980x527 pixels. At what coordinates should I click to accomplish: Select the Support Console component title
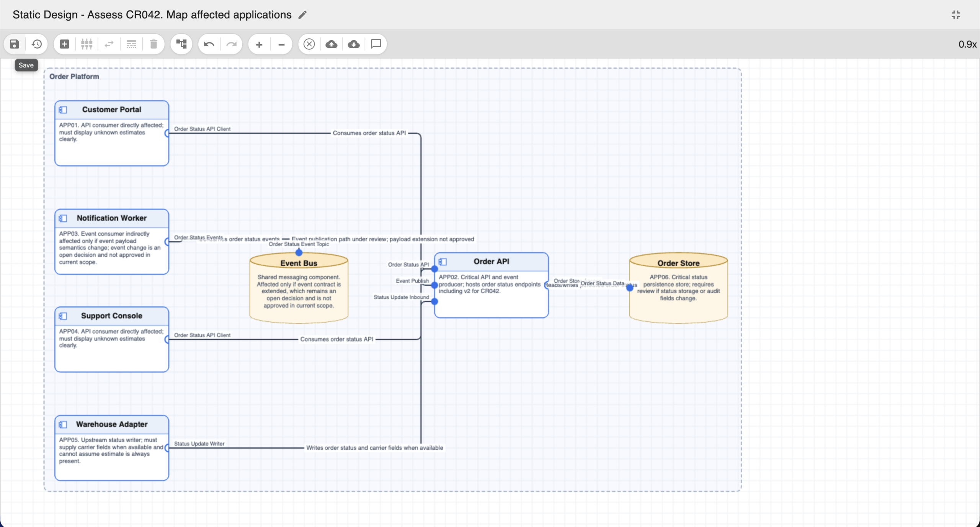click(x=112, y=316)
